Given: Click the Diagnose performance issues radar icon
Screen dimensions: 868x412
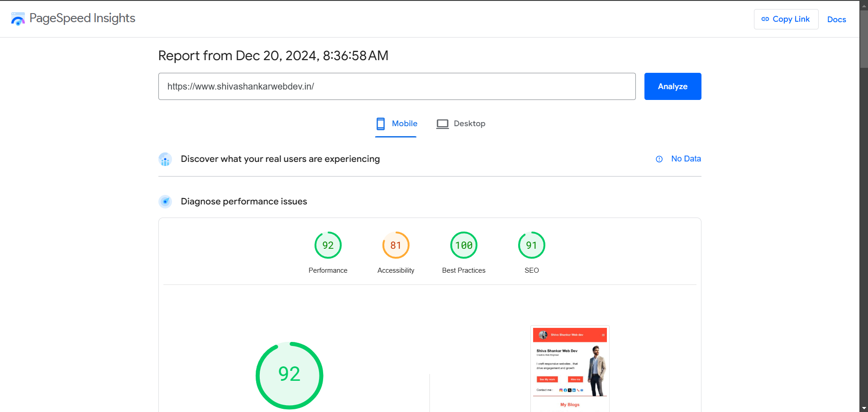Looking at the screenshot, I should tap(165, 201).
